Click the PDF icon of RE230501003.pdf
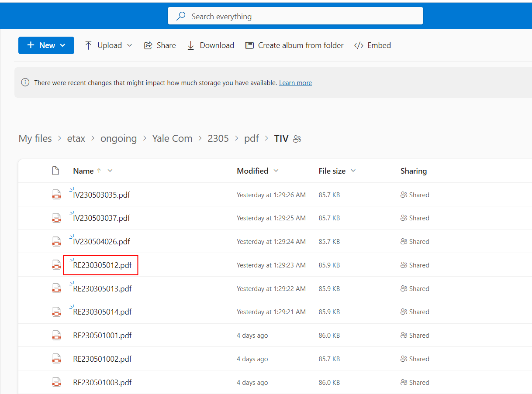The width and height of the screenshot is (532, 394). pos(56,383)
